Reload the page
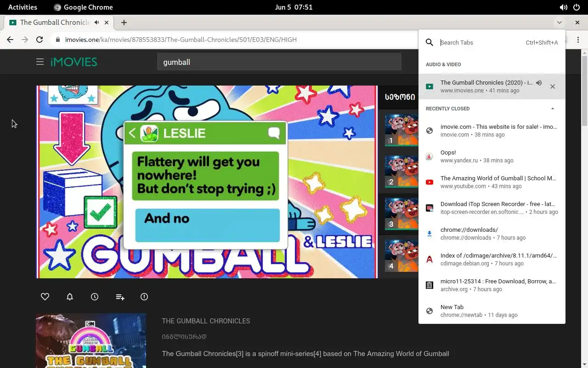Image resolution: width=588 pixels, height=368 pixels. (40, 40)
